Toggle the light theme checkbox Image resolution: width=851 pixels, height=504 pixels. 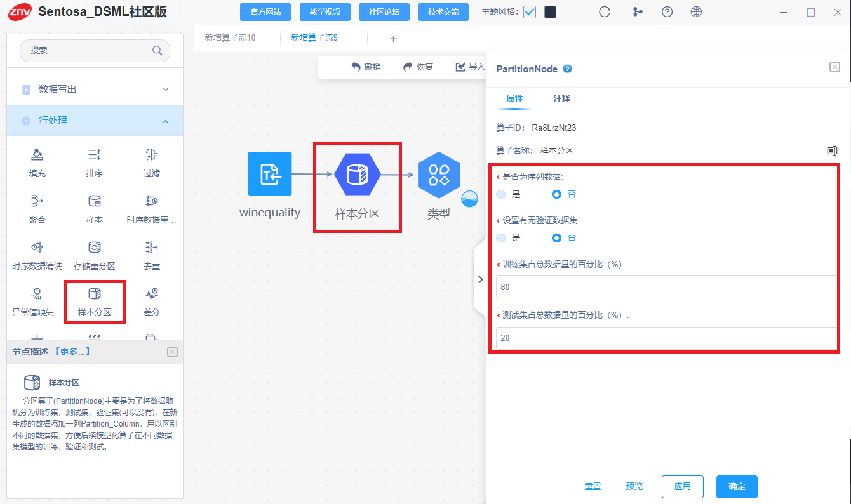tap(530, 12)
